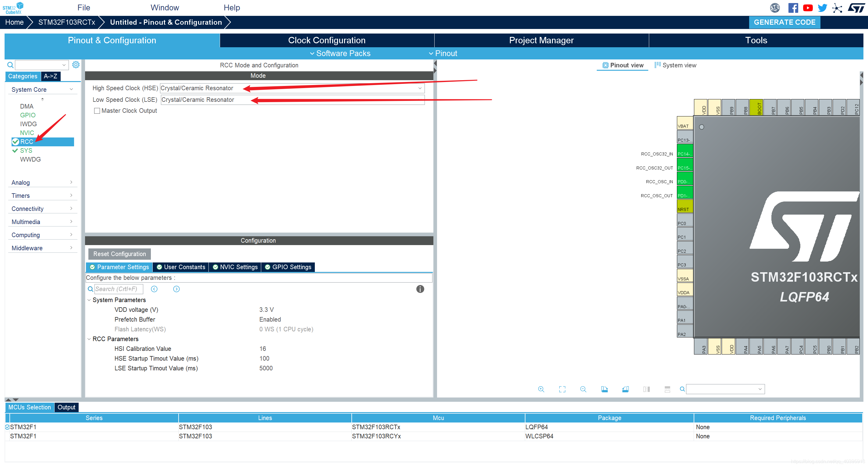Open the NVIC Settings tab
Image resolution: width=868 pixels, height=467 pixels.
pyautogui.click(x=235, y=267)
